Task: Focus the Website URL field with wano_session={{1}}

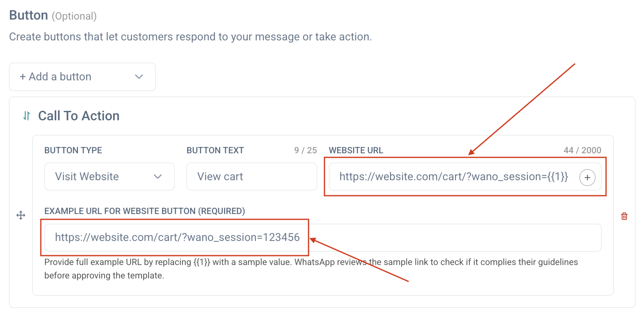Action: (x=453, y=177)
